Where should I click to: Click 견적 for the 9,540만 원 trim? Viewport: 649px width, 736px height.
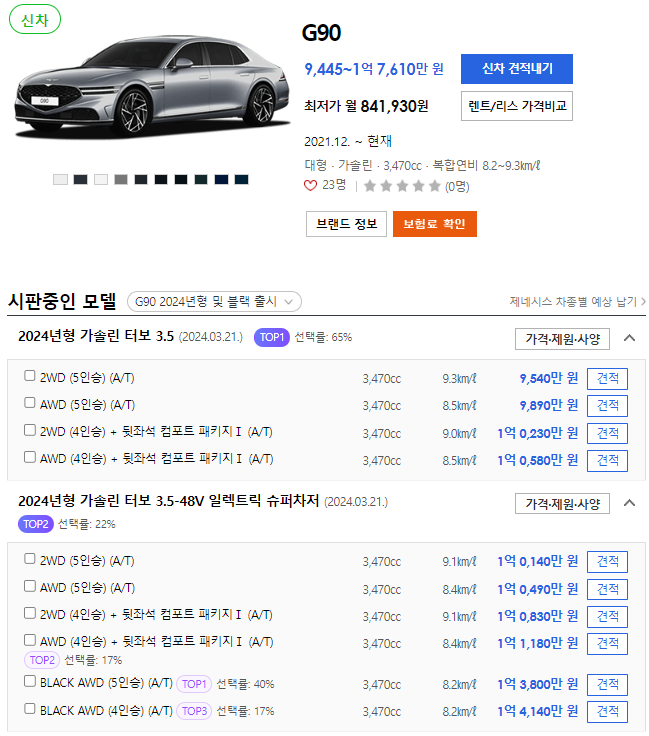(x=607, y=379)
